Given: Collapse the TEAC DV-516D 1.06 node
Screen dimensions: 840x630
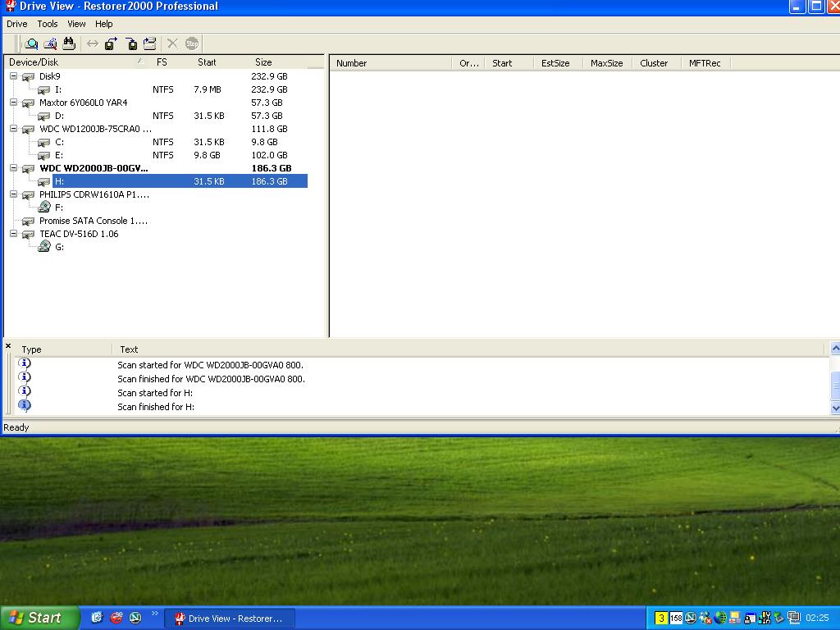Looking at the screenshot, I should point(13,234).
